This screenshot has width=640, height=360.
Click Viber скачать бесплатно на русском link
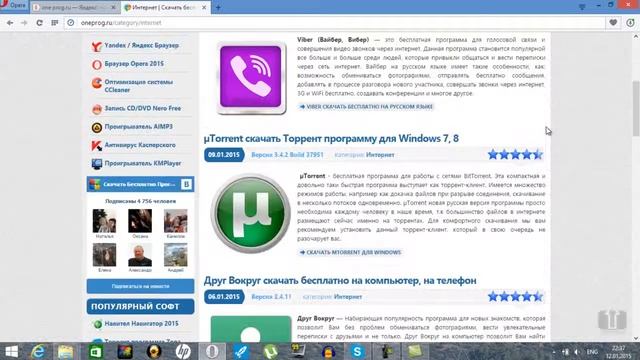[366, 107]
